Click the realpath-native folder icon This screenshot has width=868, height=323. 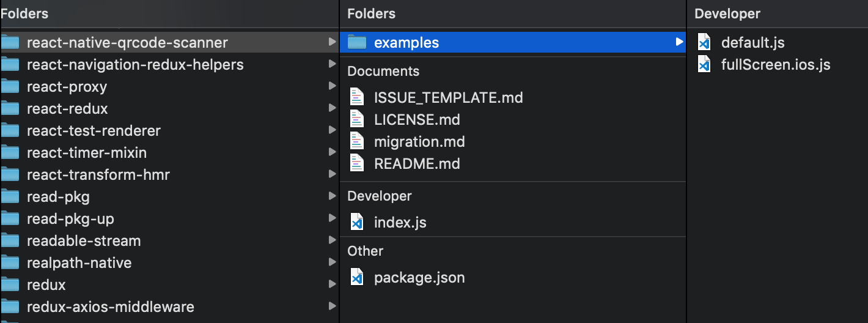pos(10,262)
